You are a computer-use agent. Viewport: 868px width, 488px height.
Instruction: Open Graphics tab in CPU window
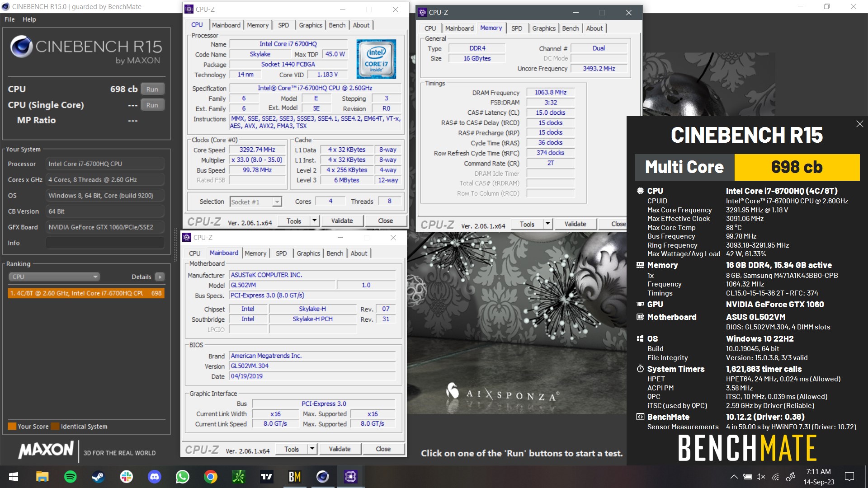pyautogui.click(x=311, y=25)
